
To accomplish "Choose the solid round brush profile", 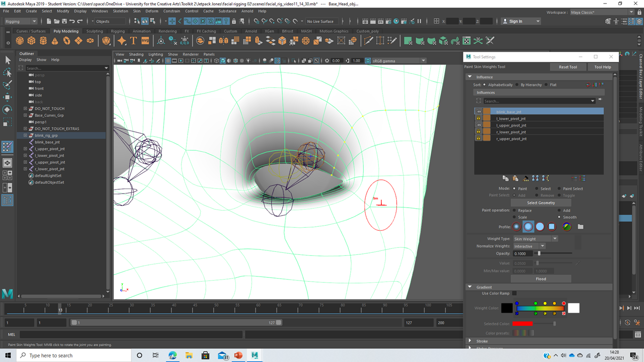I will point(540,227).
